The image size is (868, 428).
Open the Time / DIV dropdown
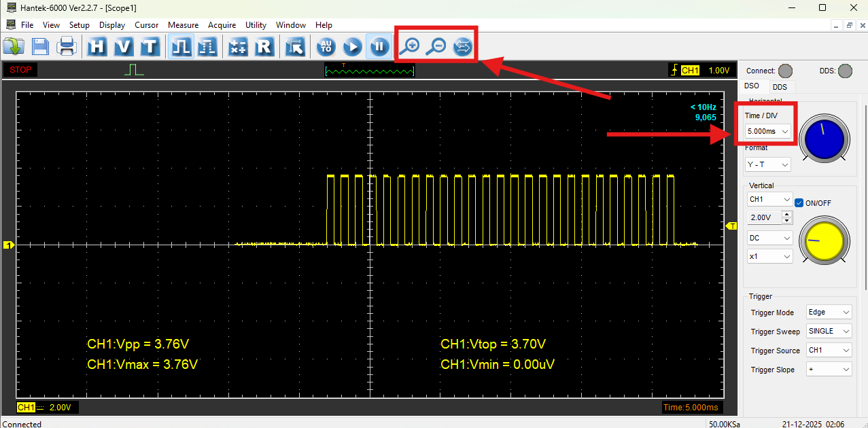pos(768,131)
